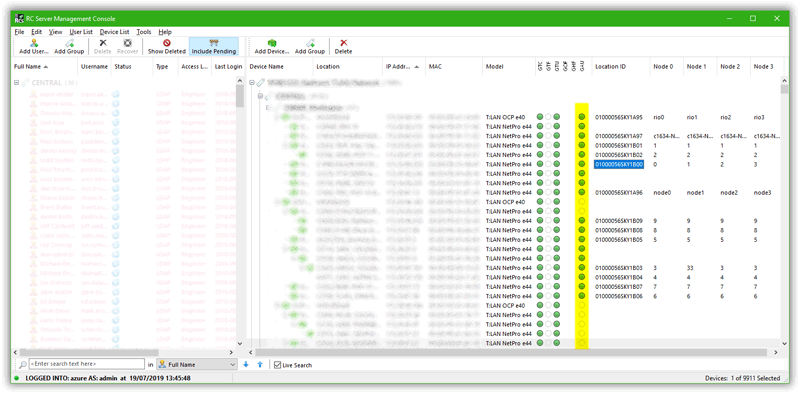Click GAU status circle for 01000056SKY1A95 row
The height and width of the screenshot is (394, 800).
(x=582, y=117)
